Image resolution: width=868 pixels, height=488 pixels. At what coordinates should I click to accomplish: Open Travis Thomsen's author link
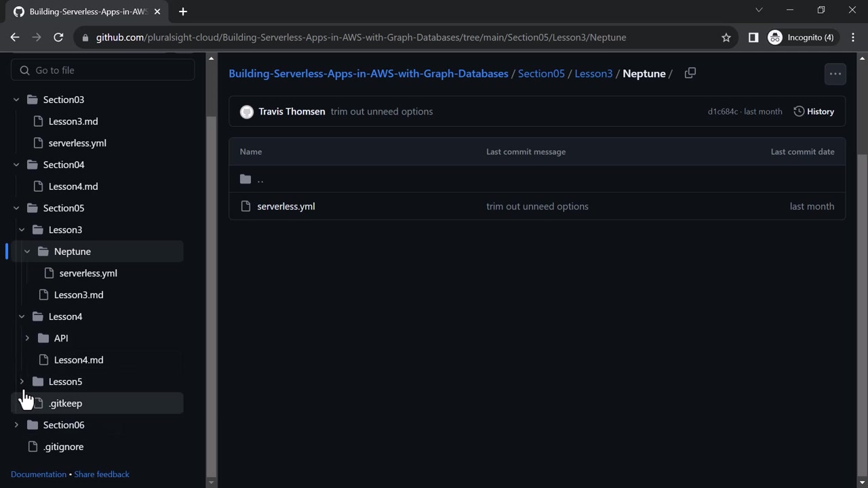pyautogui.click(x=292, y=112)
